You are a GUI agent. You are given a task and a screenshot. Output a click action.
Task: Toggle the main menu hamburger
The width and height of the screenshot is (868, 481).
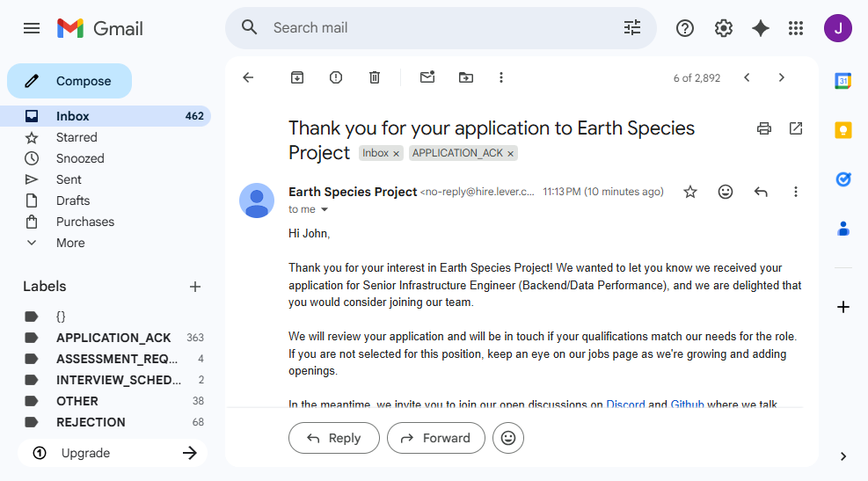(x=32, y=28)
